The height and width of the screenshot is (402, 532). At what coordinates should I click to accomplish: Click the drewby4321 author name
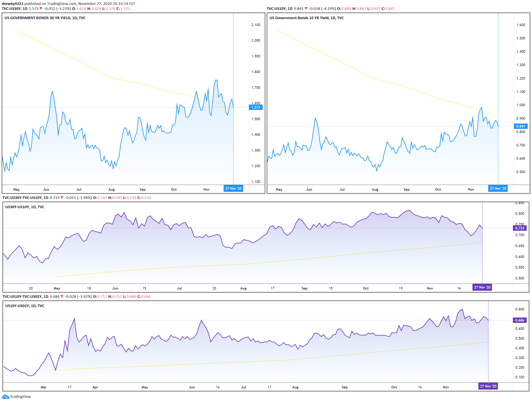12,4
